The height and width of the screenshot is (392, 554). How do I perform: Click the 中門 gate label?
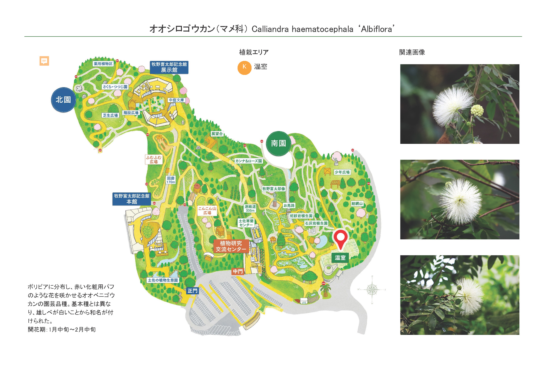pos(238,271)
